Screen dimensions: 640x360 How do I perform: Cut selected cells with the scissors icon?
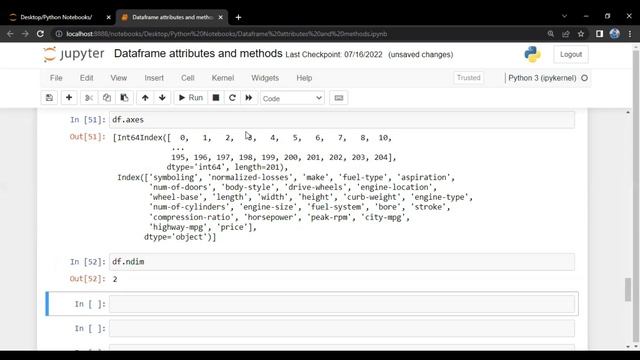[x=89, y=98]
